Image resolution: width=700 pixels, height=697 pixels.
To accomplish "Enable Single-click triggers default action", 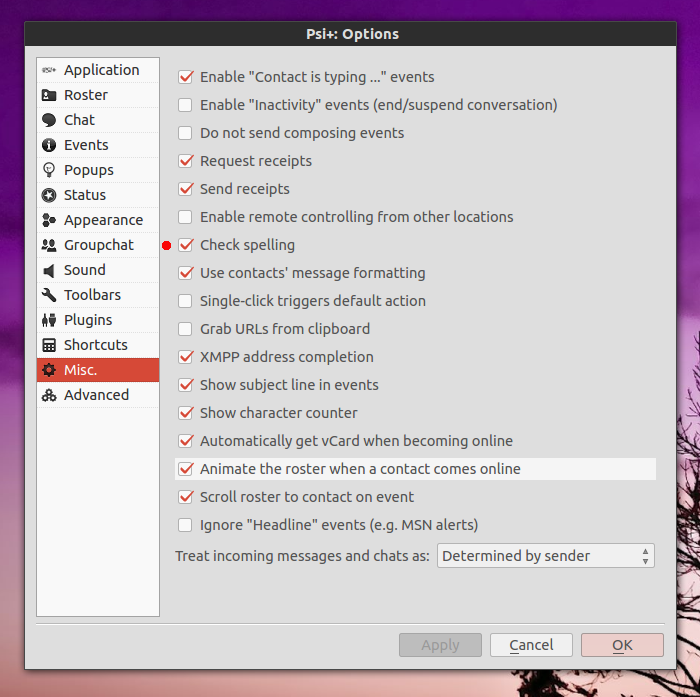I will pyautogui.click(x=185, y=301).
